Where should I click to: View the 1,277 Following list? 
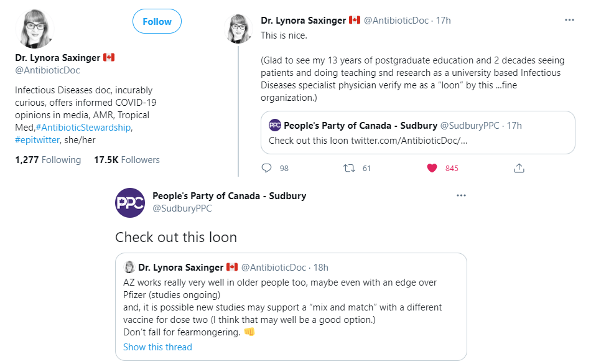point(48,160)
